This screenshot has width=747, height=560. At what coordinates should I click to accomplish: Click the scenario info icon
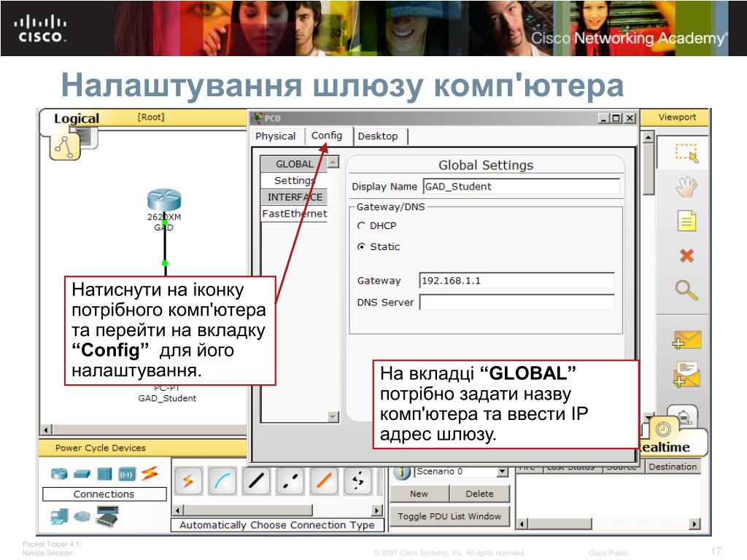403,472
